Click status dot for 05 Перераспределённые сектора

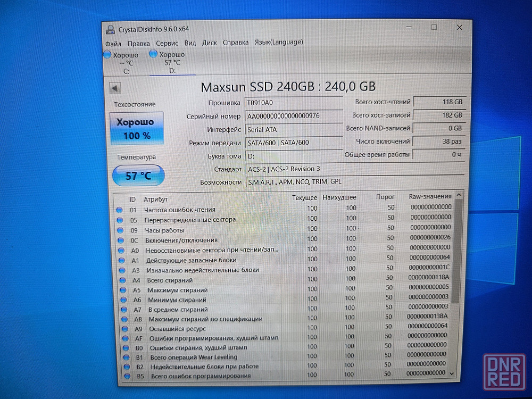tap(120, 220)
